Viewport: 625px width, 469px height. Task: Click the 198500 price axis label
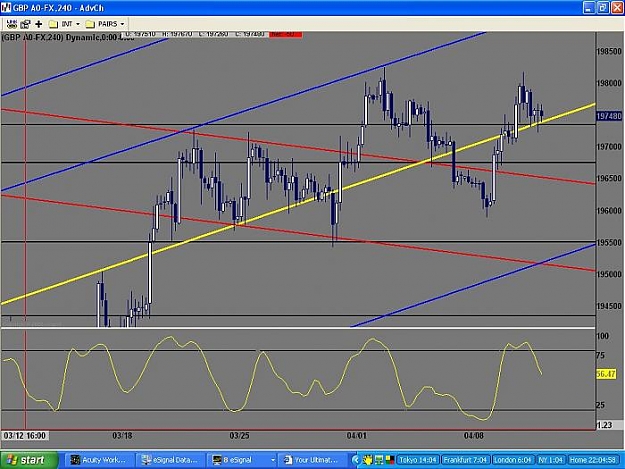coord(609,51)
